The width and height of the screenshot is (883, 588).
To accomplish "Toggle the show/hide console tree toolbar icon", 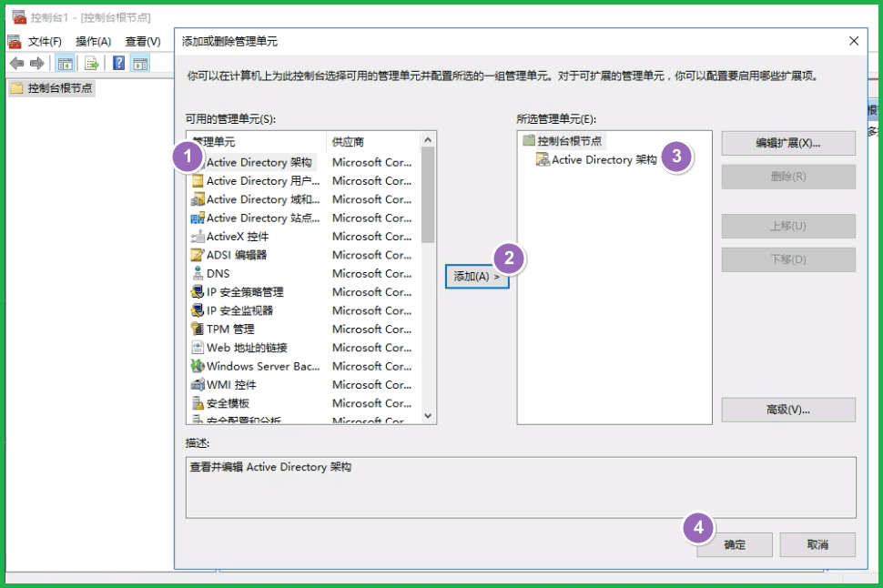I will pyautogui.click(x=65, y=63).
